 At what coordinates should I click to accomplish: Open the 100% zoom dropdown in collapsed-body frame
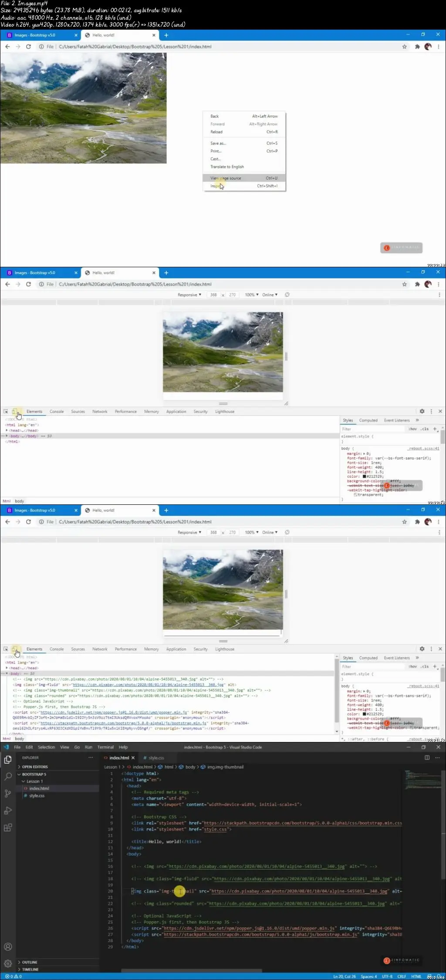click(252, 295)
